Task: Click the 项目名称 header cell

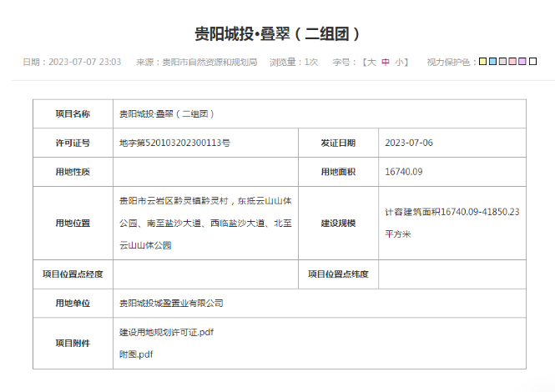Action: (73, 114)
